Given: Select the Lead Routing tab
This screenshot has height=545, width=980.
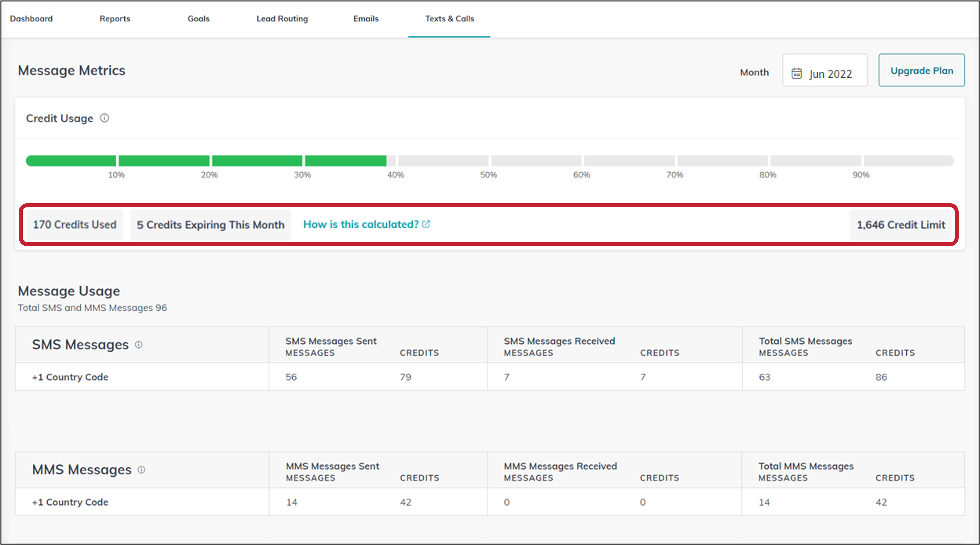Looking at the screenshot, I should pos(282,18).
